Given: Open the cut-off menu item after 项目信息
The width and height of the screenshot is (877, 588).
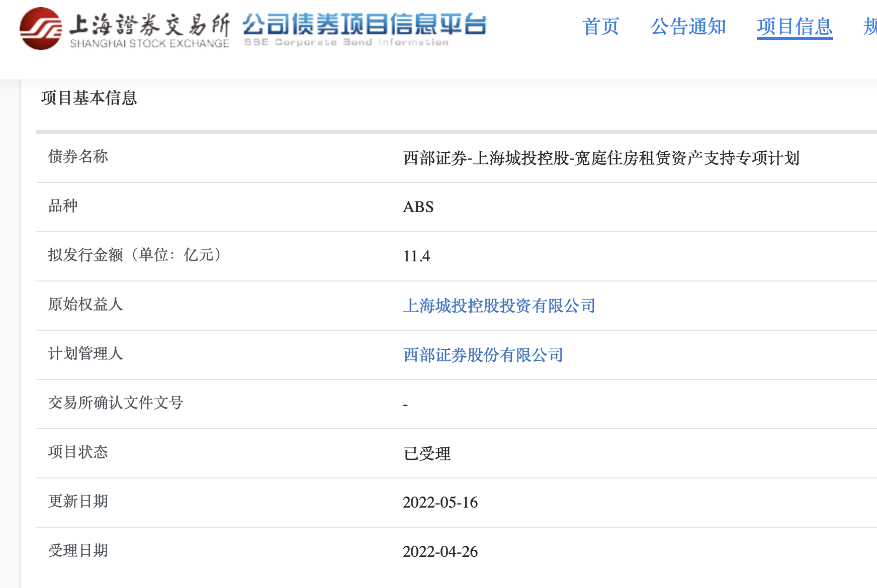Looking at the screenshot, I should point(870,26).
